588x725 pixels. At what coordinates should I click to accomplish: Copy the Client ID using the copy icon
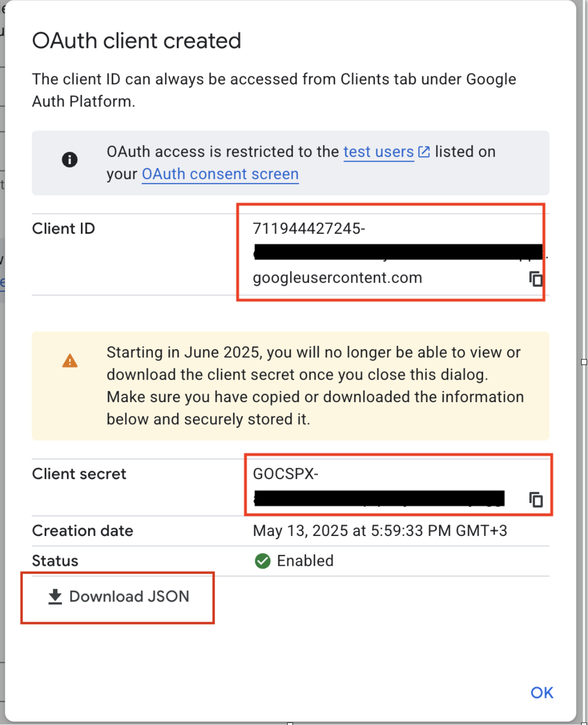(x=537, y=278)
